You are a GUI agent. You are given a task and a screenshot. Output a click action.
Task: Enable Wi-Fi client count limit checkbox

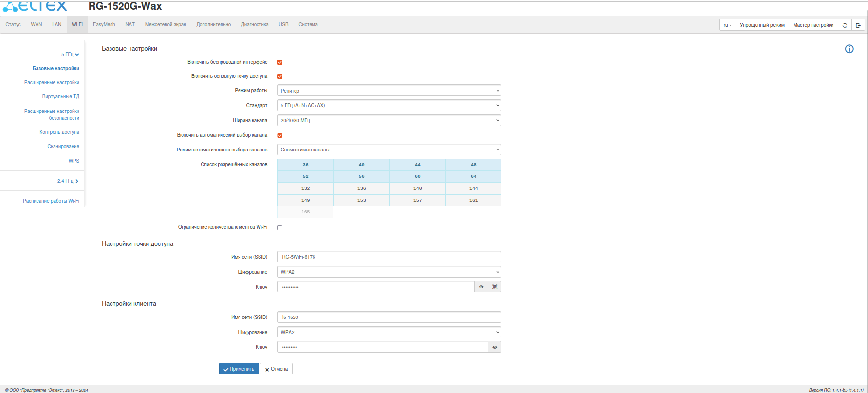pos(280,227)
